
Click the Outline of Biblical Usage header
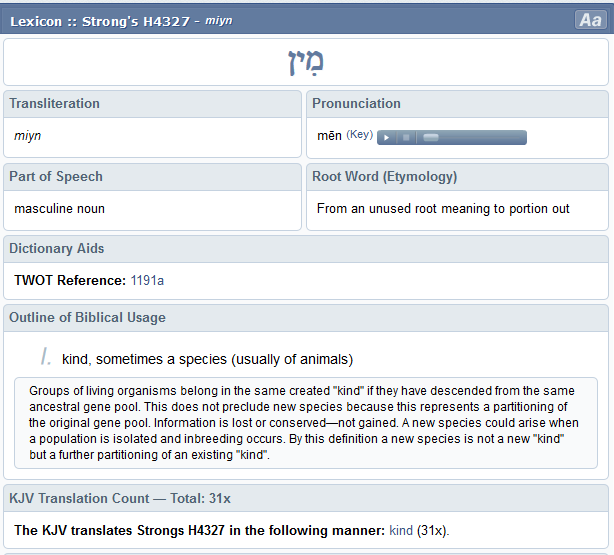pyautogui.click(x=87, y=318)
